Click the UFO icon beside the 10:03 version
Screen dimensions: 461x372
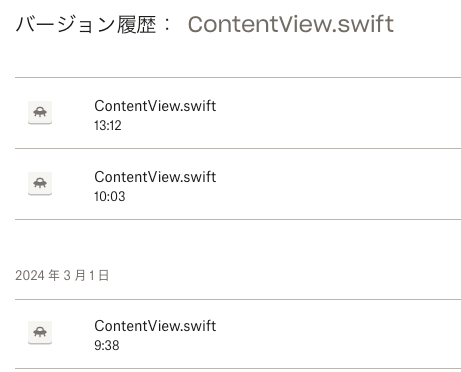point(40,184)
